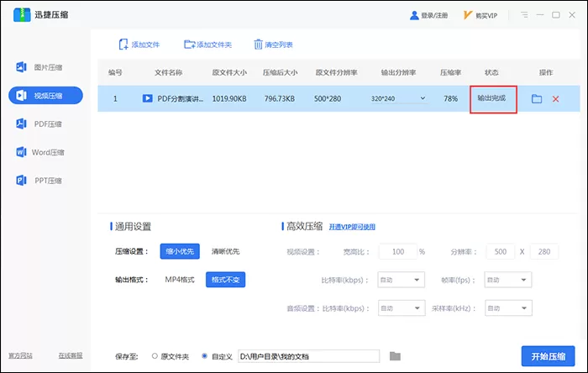Select MP4格式 output format
Screen dimensions: 588x373
coord(180,280)
